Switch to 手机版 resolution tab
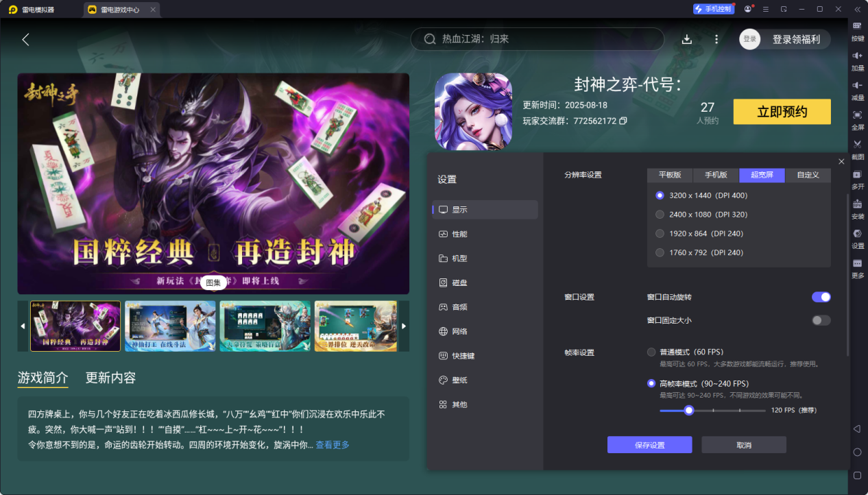The height and width of the screenshot is (495, 868). coord(716,175)
